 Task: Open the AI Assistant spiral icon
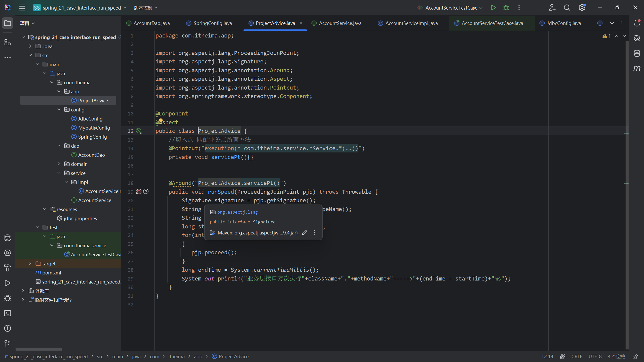(x=637, y=38)
